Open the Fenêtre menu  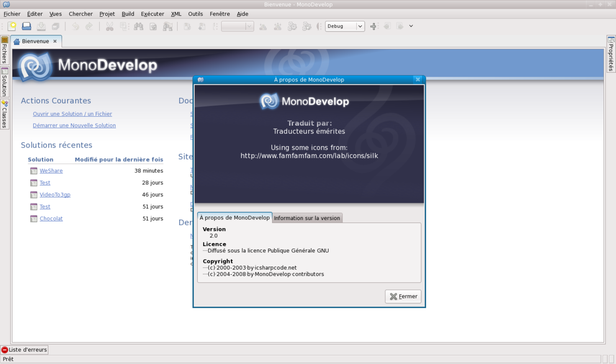click(x=220, y=14)
